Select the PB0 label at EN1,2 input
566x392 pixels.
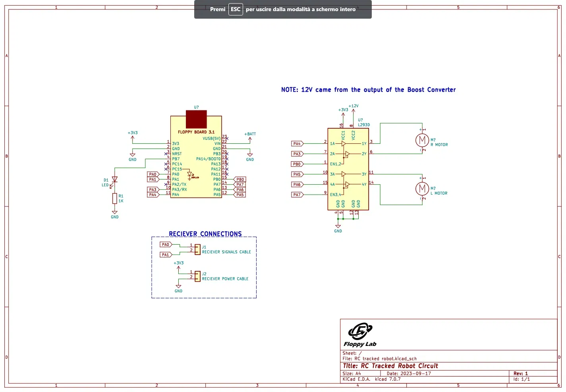click(x=297, y=164)
